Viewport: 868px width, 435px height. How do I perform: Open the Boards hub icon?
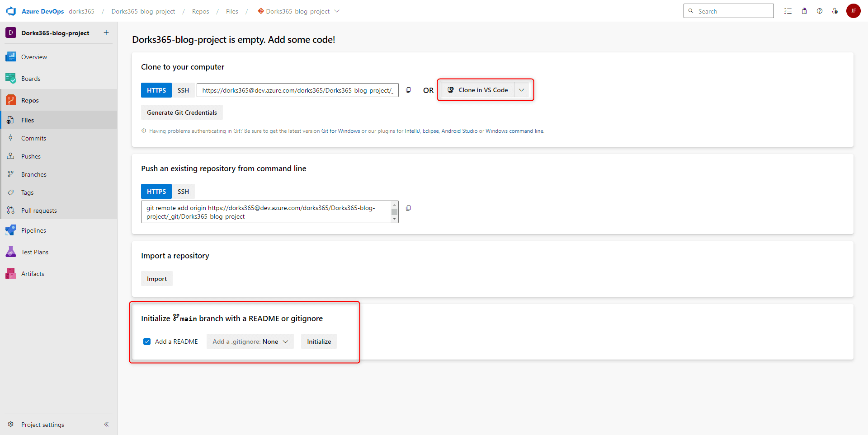[x=11, y=79]
